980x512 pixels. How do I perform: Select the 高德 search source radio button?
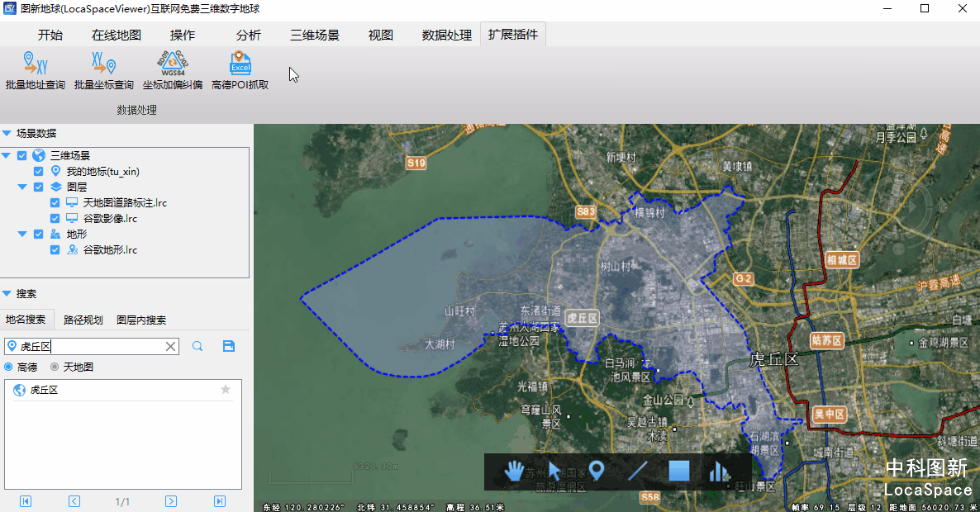tap(9, 367)
